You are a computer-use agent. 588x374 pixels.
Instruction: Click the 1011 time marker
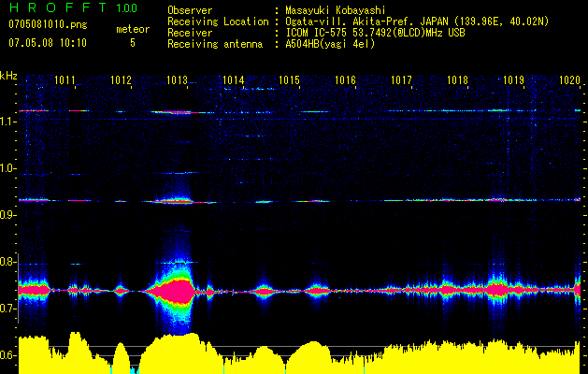tap(65, 80)
